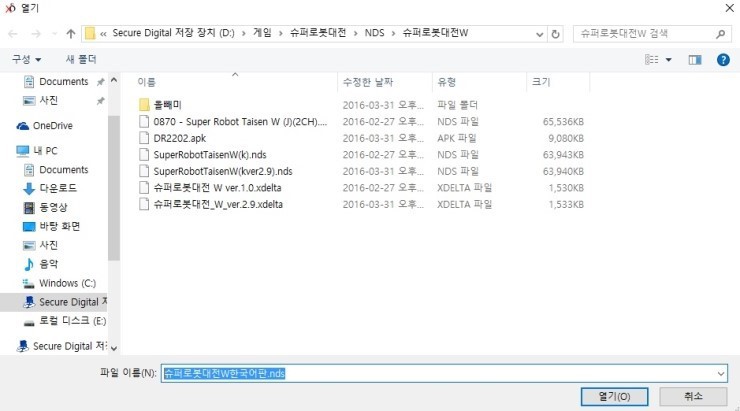Open 동영상 folder in sidebar

click(45, 207)
